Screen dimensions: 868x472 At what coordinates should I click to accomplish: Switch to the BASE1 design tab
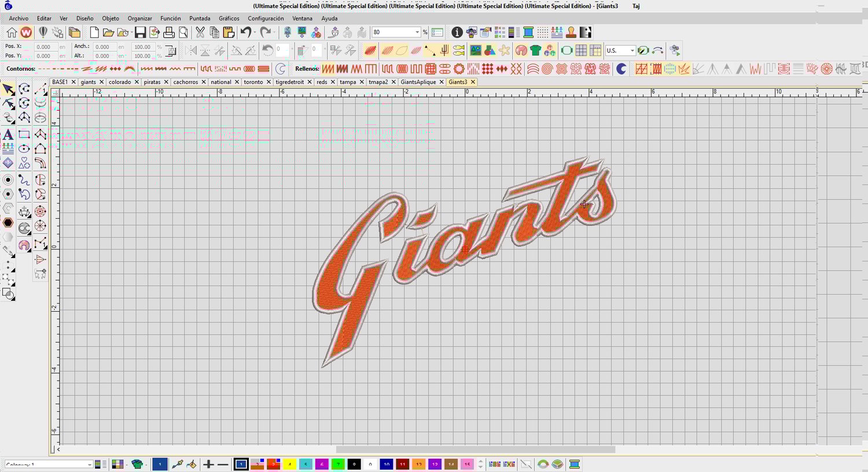click(60, 82)
